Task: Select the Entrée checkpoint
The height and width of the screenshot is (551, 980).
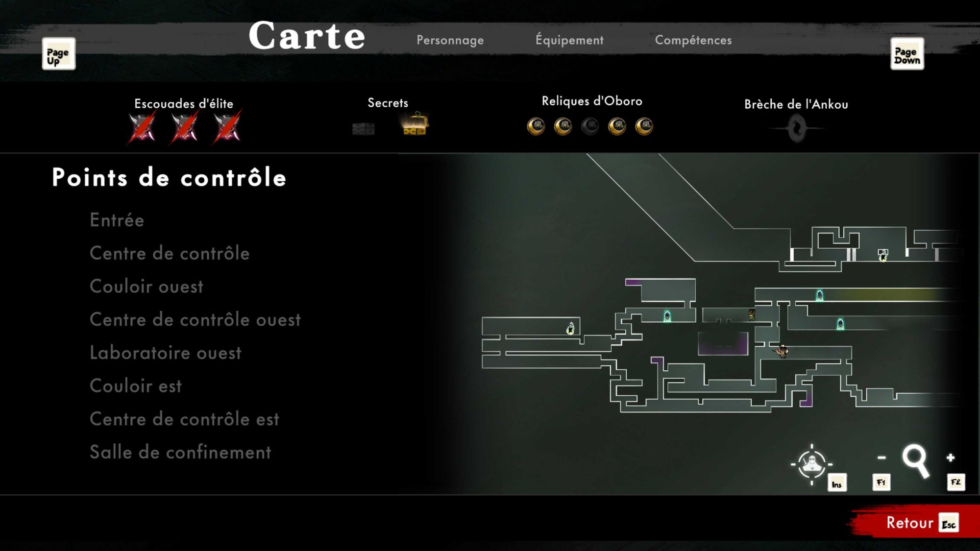Action: 117,220
